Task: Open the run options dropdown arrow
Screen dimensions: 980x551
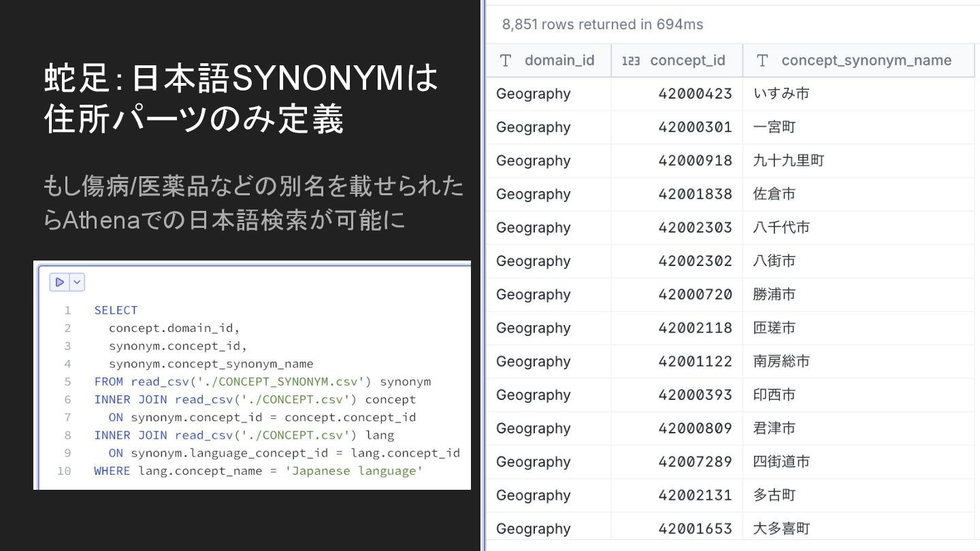Action: point(76,282)
